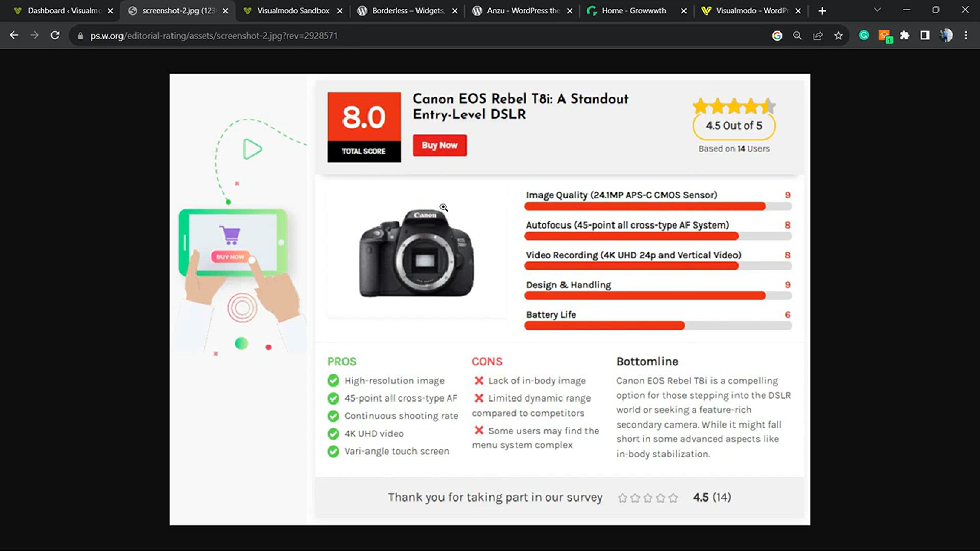
Task: Click the CONS heading
Action: (x=487, y=361)
